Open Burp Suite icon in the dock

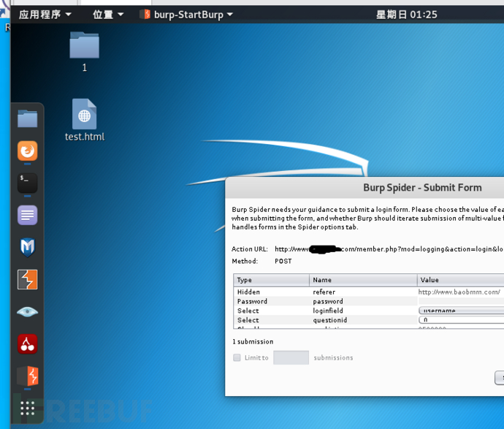[28, 279]
